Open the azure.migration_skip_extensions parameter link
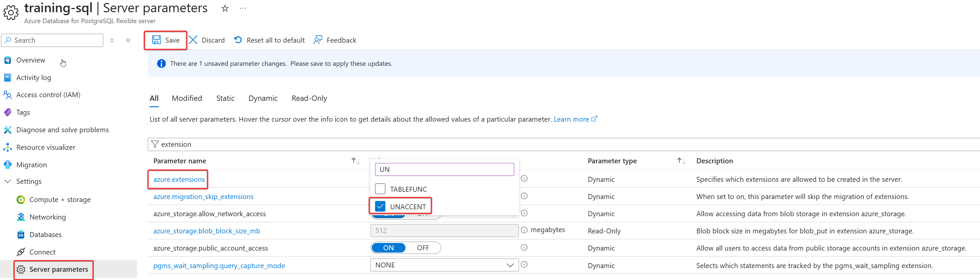 (x=203, y=197)
